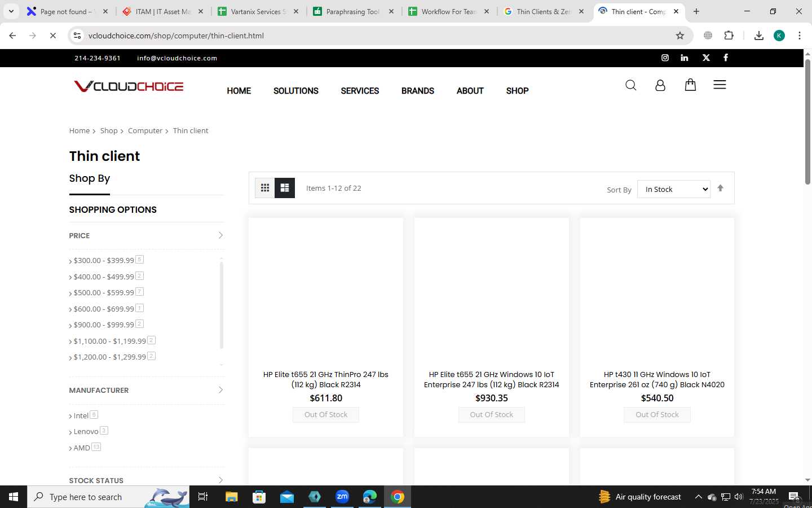812x508 pixels.
Task: Open Air quality forecast widget
Action: pyautogui.click(x=640, y=497)
